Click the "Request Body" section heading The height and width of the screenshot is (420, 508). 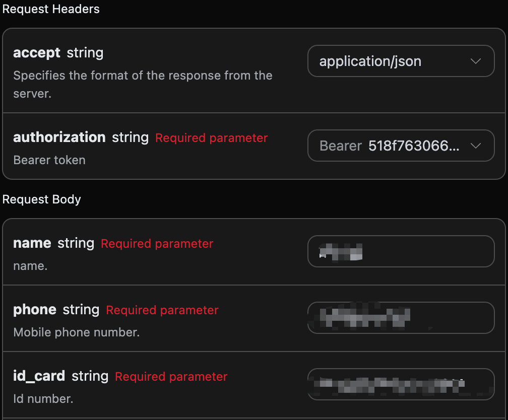42,199
